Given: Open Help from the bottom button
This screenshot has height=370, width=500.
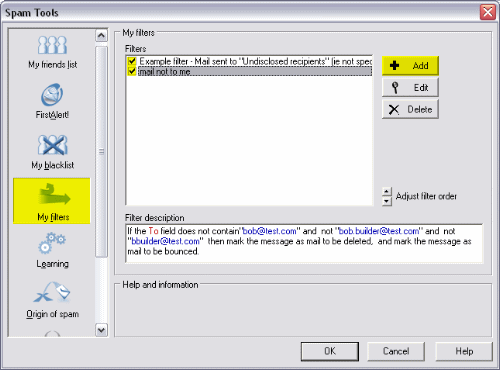Looking at the screenshot, I should pyautogui.click(x=464, y=351).
